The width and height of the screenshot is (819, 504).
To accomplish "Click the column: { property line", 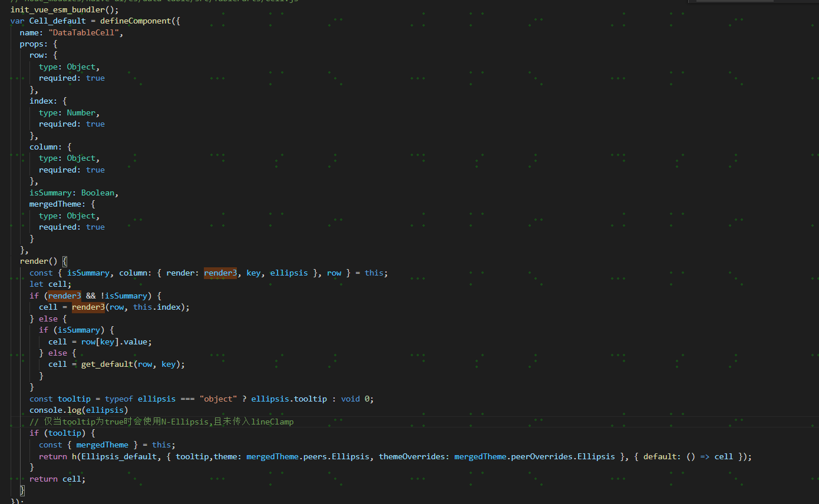I will 51,147.
